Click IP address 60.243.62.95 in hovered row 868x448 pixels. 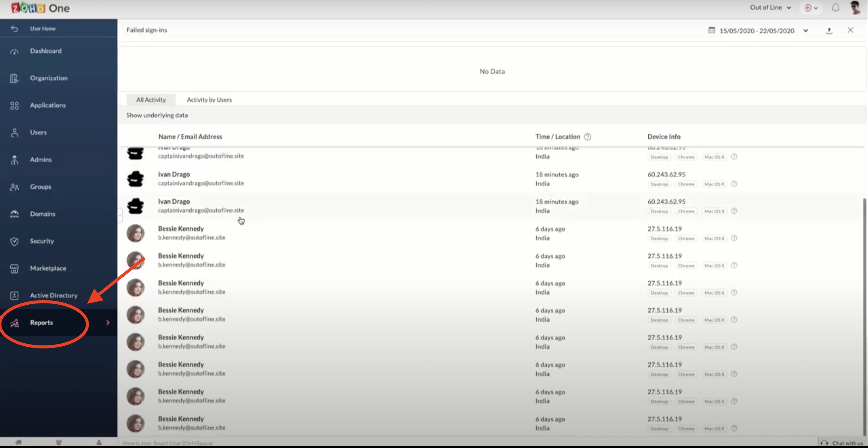666,202
